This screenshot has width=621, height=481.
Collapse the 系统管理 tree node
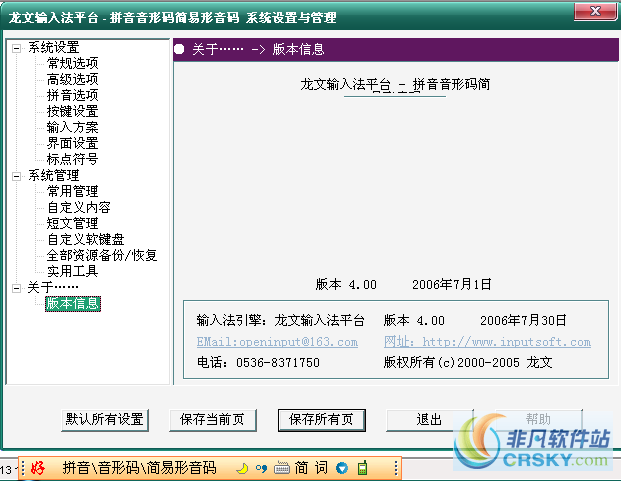pos(17,176)
